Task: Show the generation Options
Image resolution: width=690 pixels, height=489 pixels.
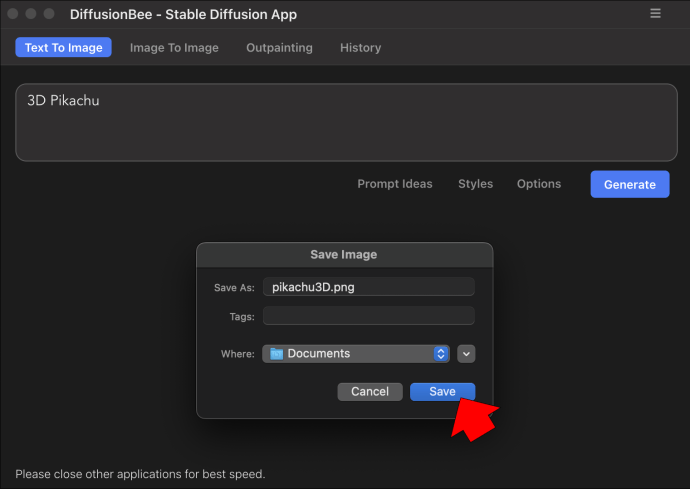Action: pos(539,184)
